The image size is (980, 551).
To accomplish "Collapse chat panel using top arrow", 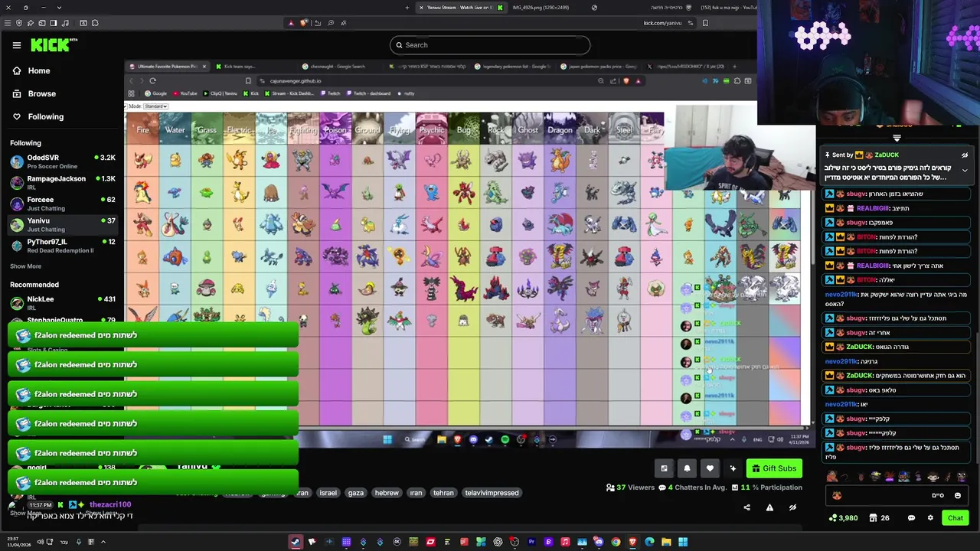I will pos(897,138).
